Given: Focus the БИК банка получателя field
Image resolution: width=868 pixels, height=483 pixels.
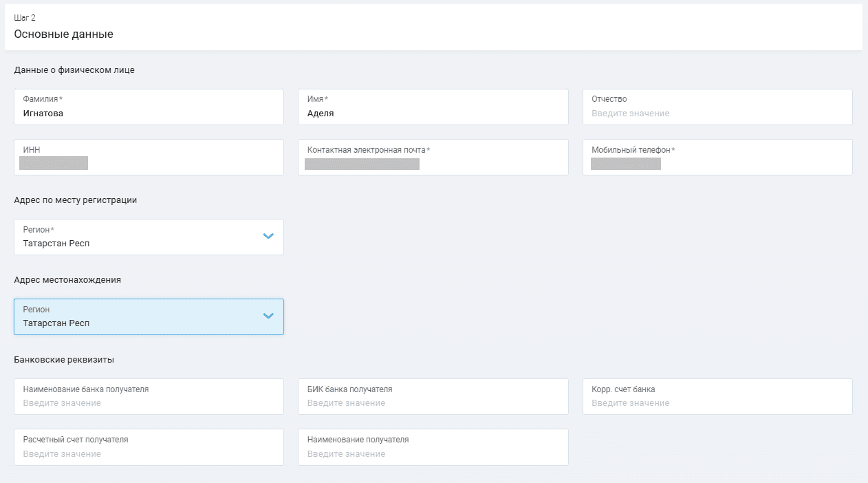Looking at the screenshot, I should 433,396.
